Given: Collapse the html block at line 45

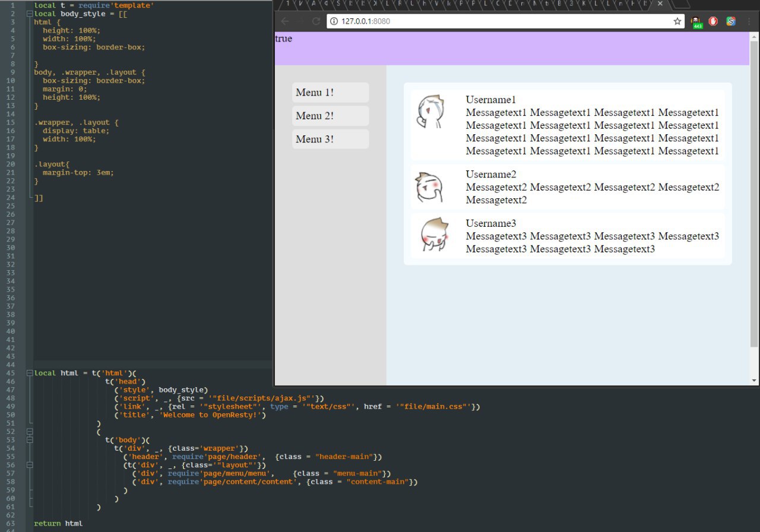Looking at the screenshot, I should tap(30, 373).
